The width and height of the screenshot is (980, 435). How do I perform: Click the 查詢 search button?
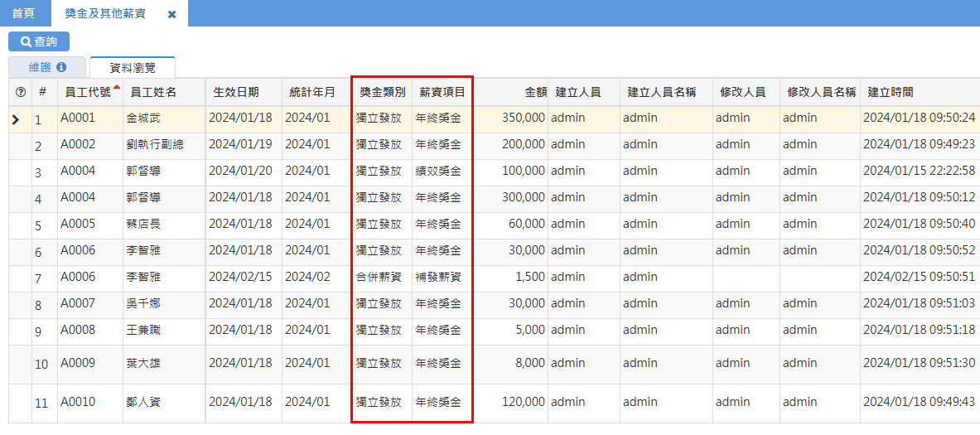(39, 41)
